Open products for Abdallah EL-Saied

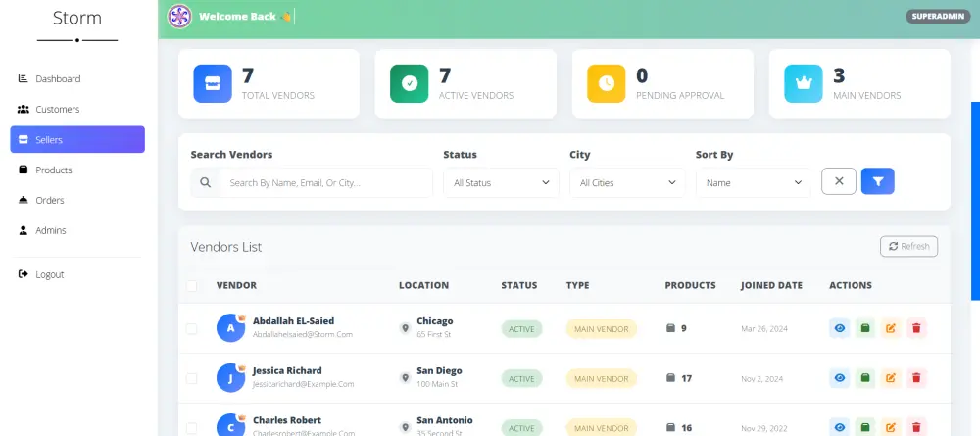coord(865,328)
